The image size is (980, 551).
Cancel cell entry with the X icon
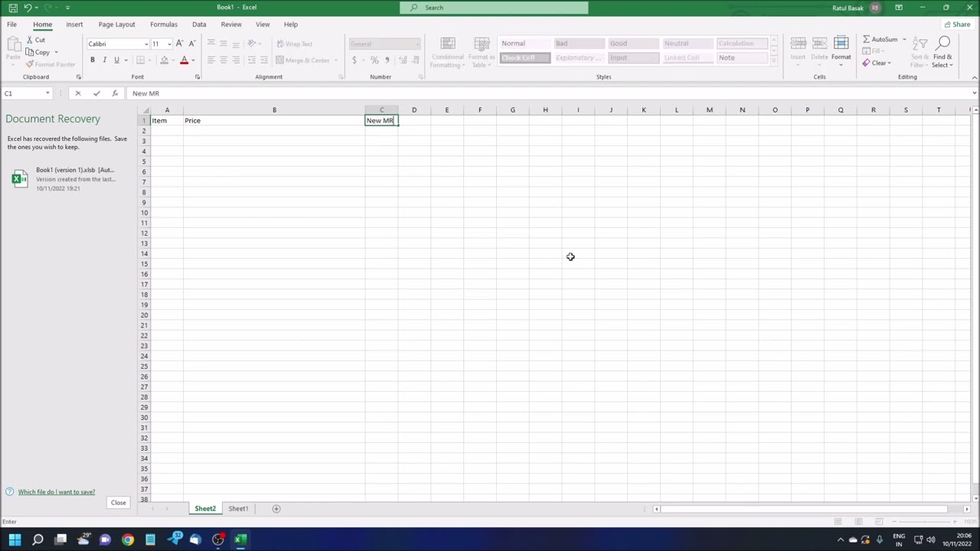(x=77, y=93)
